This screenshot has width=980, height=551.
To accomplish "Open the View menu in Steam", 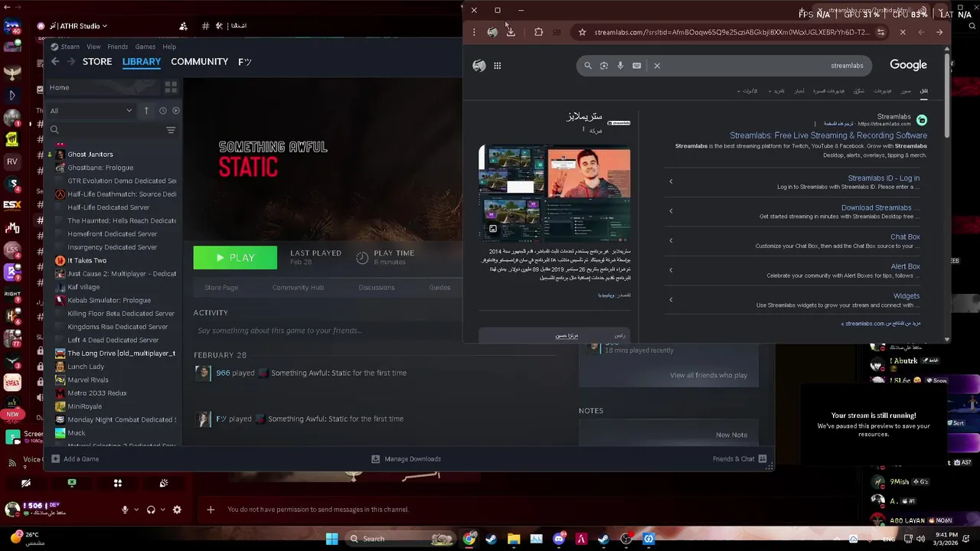I will [x=93, y=47].
